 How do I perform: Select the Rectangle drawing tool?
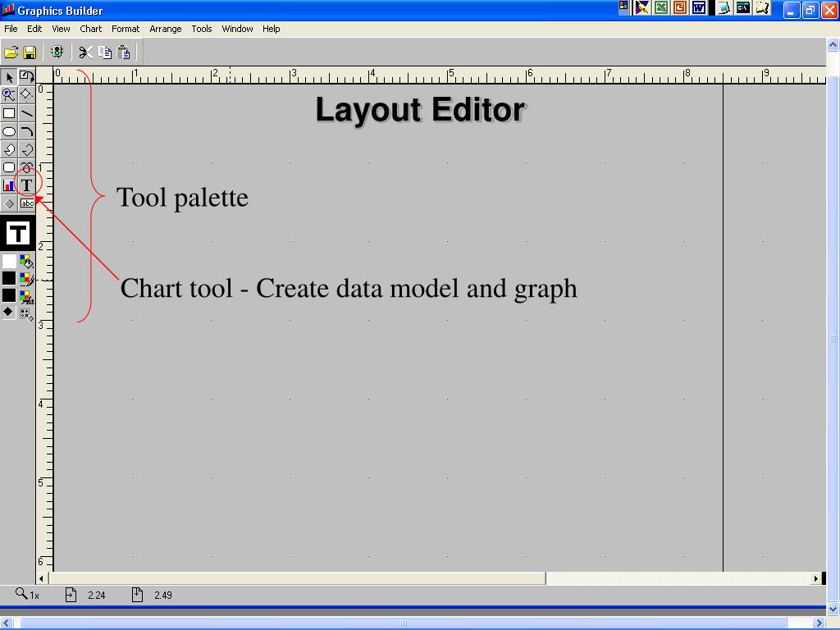[8, 113]
